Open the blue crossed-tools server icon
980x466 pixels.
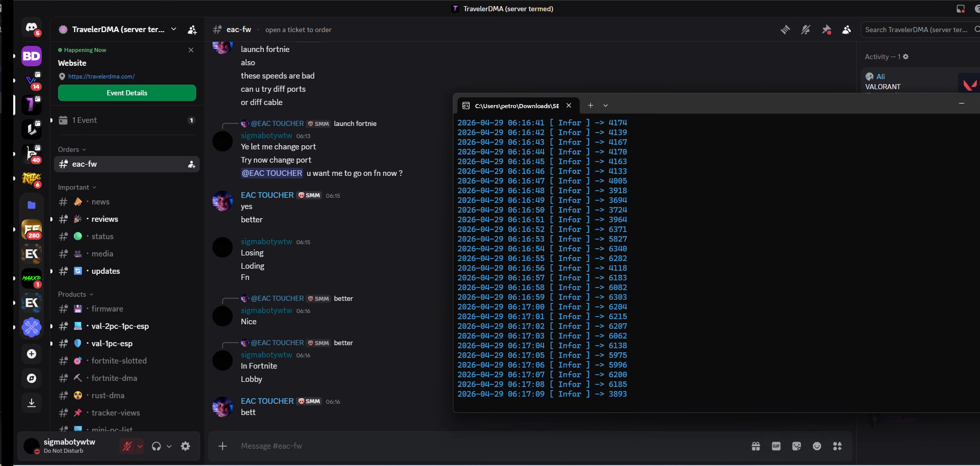click(32, 327)
